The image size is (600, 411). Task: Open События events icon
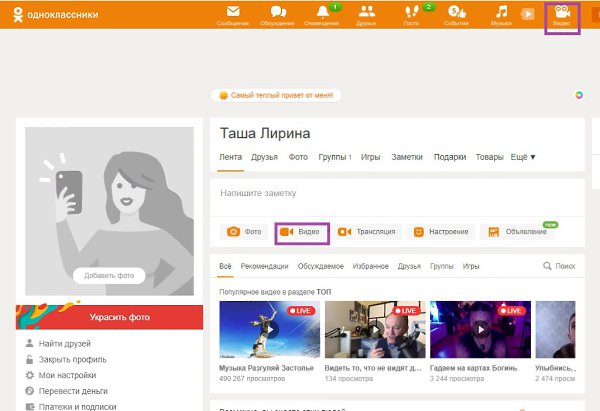point(456,14)
